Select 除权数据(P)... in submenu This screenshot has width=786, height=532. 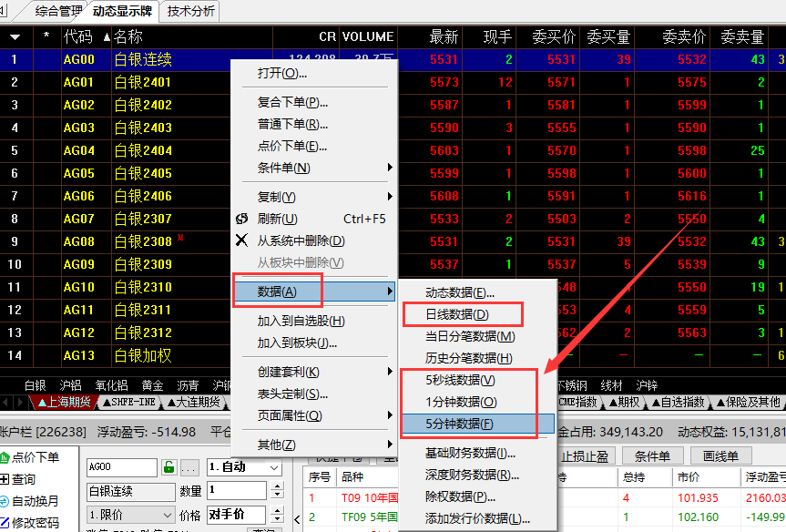[478, 496]
